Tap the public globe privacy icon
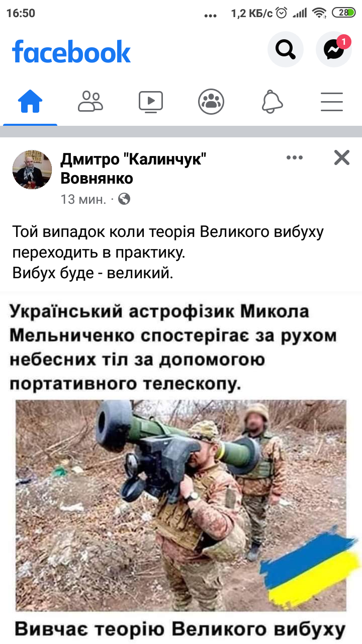 pyautogui.click(x=124, y=199)
